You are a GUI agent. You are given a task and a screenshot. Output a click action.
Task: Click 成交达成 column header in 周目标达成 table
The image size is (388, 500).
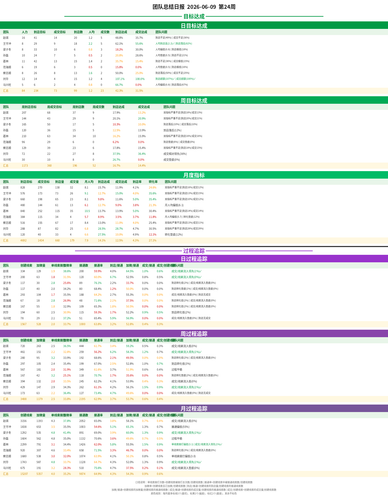click(144, 107)
